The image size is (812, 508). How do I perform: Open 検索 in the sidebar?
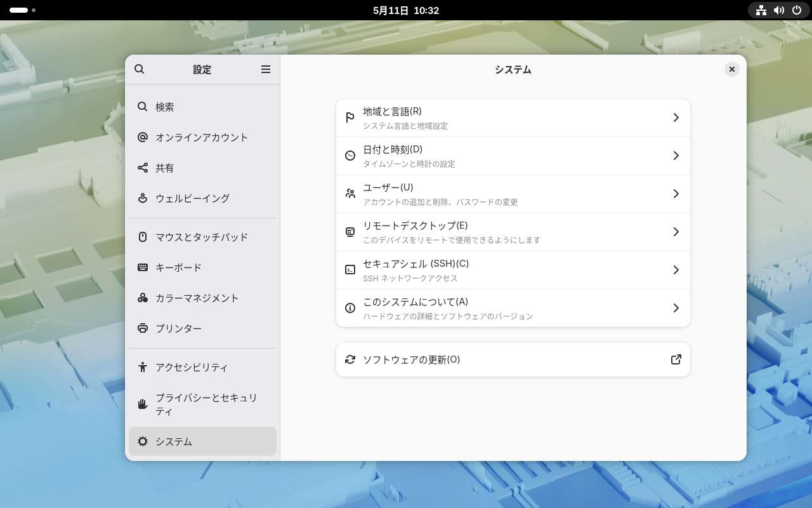tap(202, 107)
